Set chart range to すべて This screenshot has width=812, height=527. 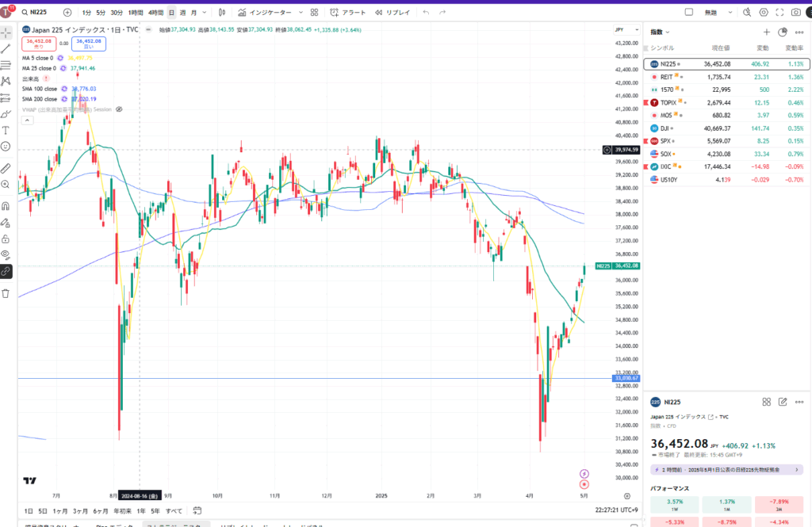(x=174, y=511)
